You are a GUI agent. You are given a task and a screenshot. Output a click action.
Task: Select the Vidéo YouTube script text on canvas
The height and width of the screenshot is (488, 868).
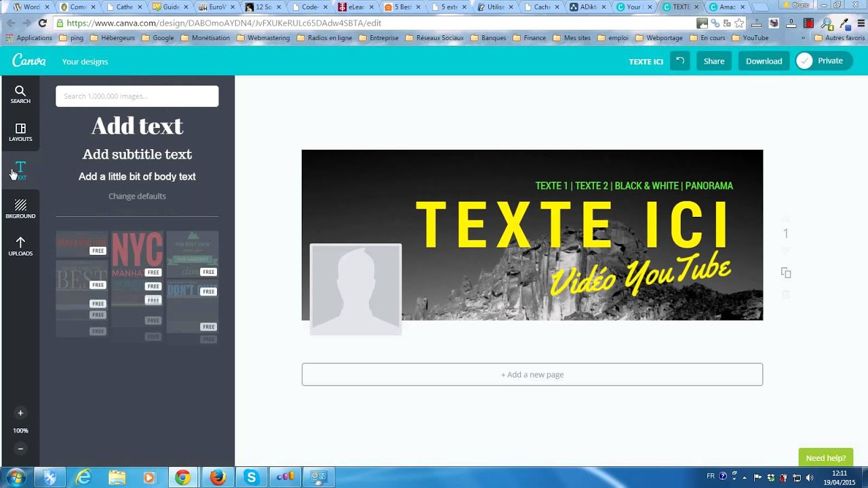(x=641, y=274)
